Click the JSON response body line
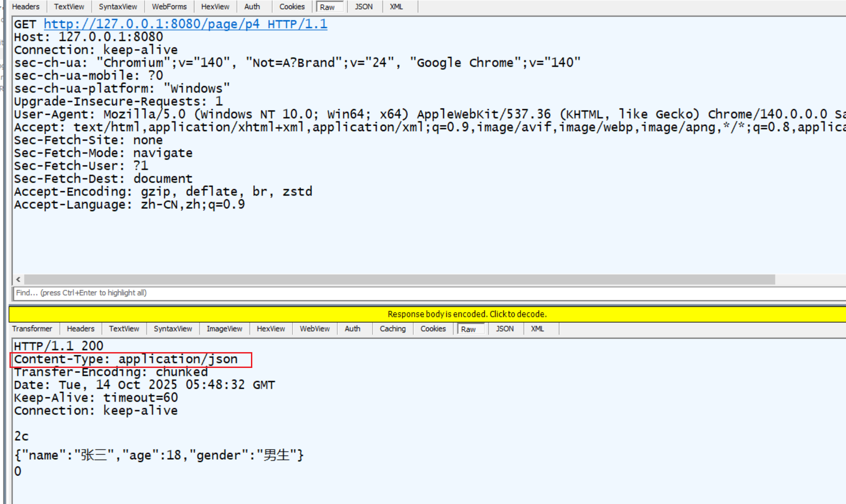Image resolution: width=846 pixels, height=504 pixels. pyautogui.click(x=159, y=455)
